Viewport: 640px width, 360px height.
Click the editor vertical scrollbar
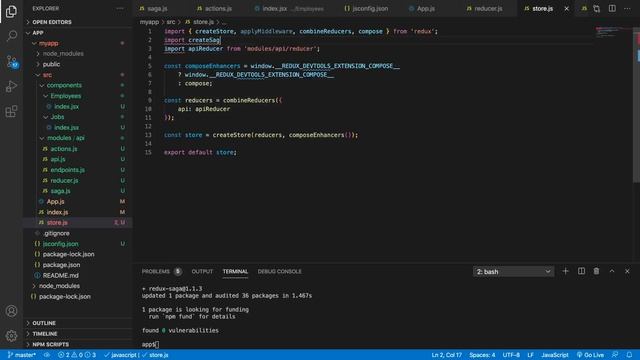click(x=636, y=105)
